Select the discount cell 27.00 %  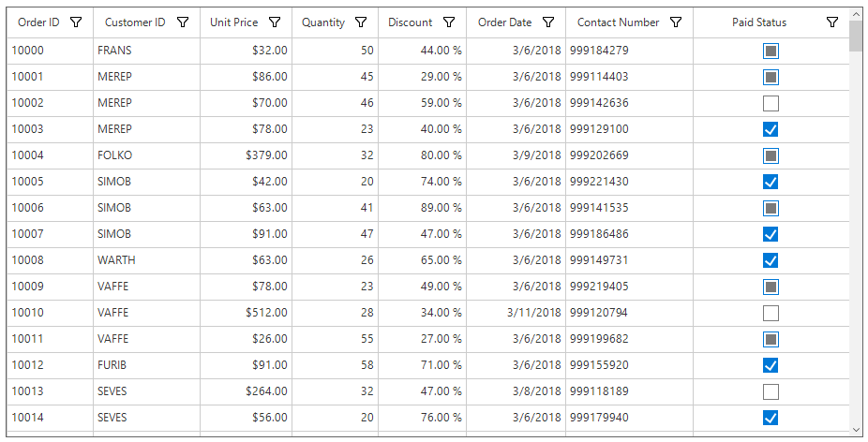coord(423,339)
